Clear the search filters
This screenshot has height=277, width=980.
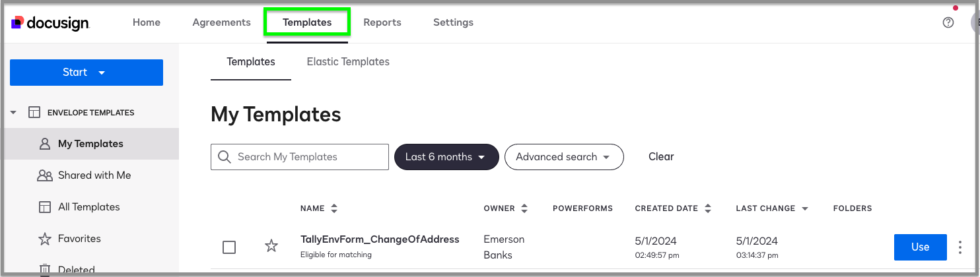[x=661, y=157]
